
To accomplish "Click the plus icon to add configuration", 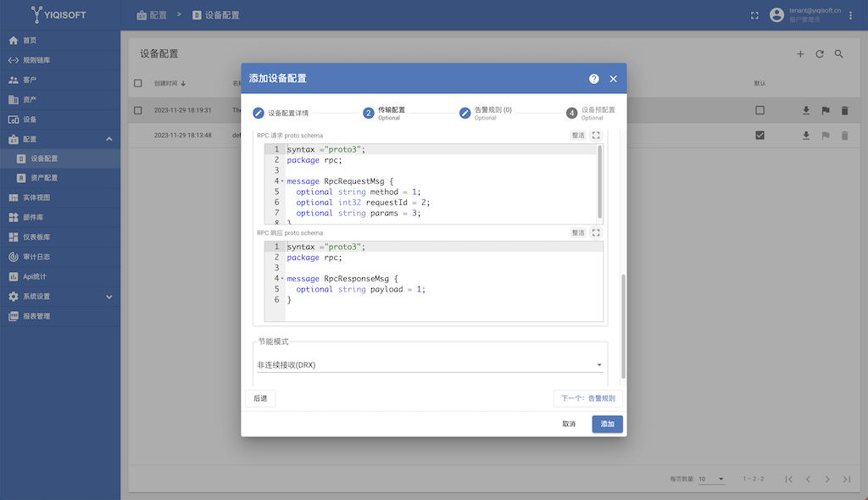I will click(800, 53).
